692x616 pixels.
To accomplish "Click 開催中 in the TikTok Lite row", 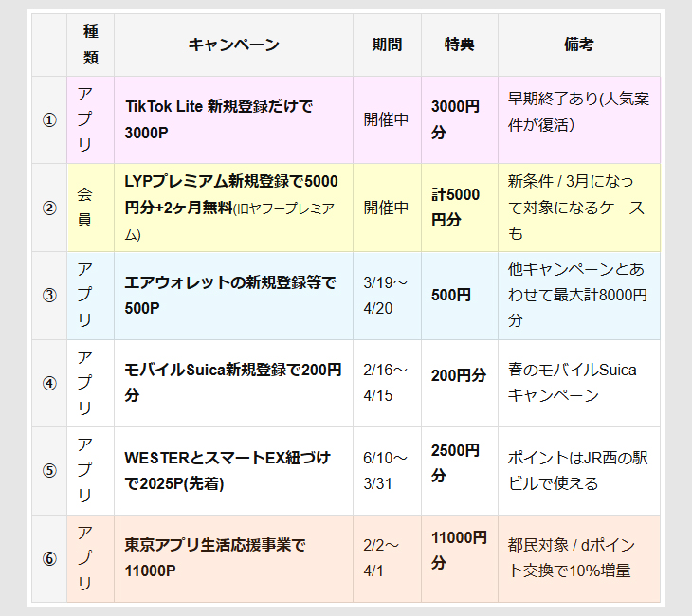I will (386, 119).
